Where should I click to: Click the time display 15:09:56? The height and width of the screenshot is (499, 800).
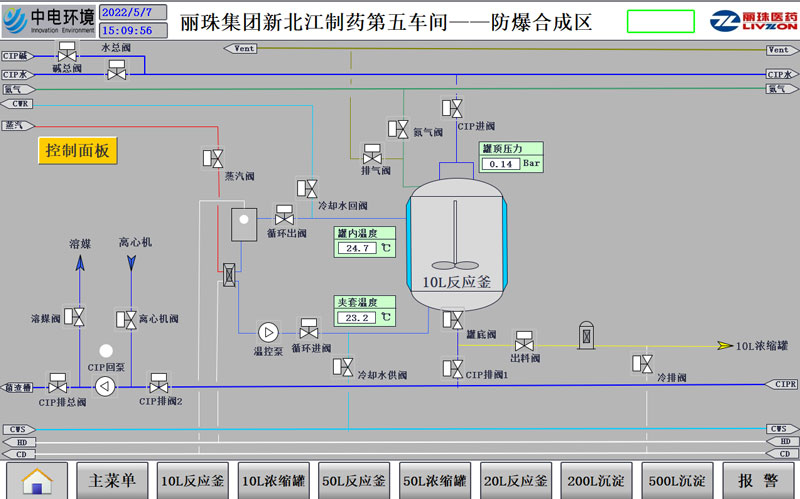[x=133, y=30]
